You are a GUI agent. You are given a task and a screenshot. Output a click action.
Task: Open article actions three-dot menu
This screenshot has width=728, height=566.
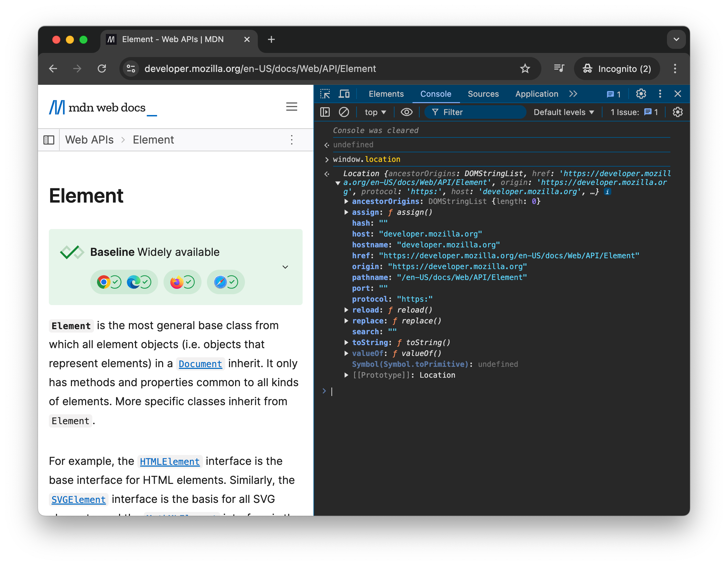click(291, 140)
